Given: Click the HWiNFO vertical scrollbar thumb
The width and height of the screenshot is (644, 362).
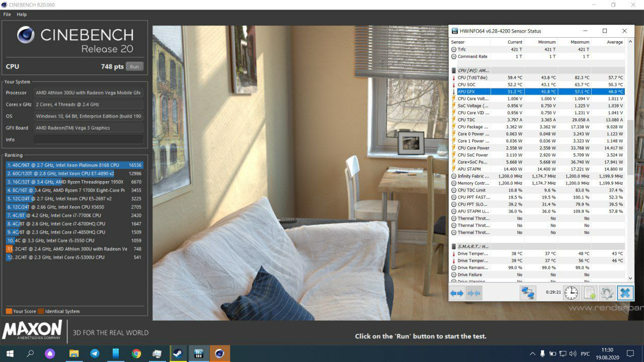Looking at the screenshot, I should pyautogui.click(x=630, y=147).
